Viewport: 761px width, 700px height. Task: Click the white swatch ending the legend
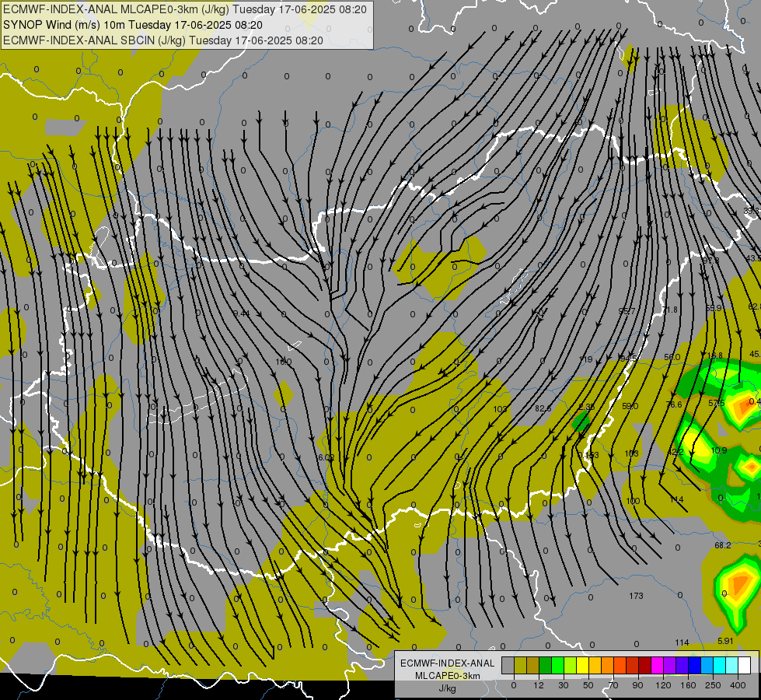744,665
